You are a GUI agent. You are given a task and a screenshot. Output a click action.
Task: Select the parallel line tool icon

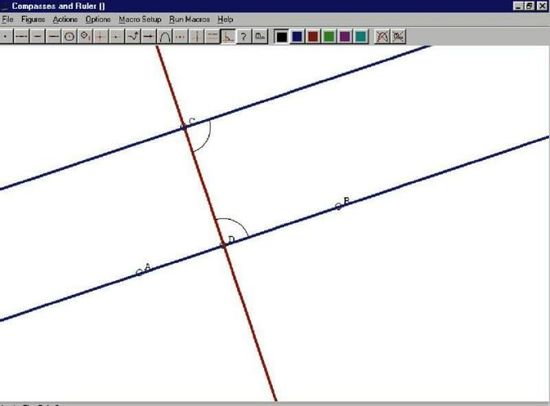coord(212,36)
